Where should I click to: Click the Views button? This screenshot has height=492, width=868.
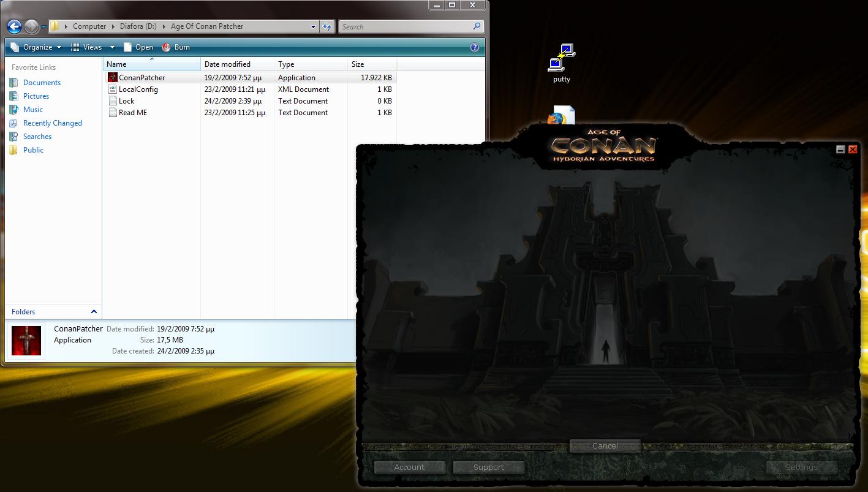86,47
